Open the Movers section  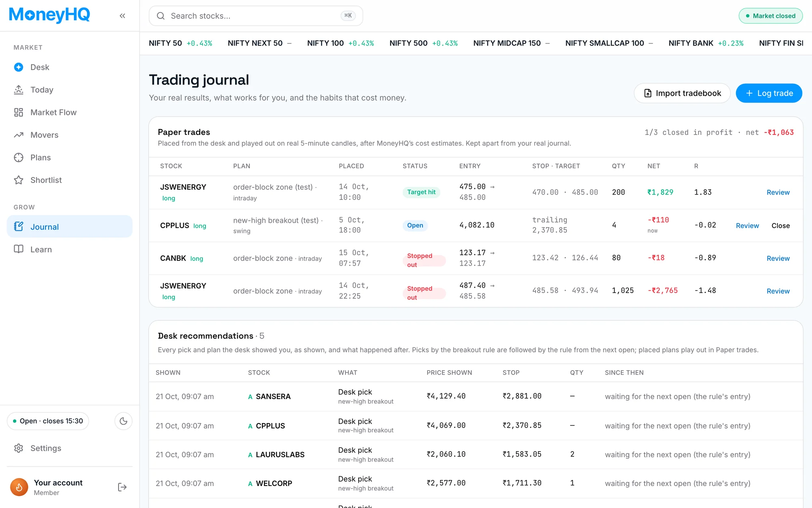(70, 135)
